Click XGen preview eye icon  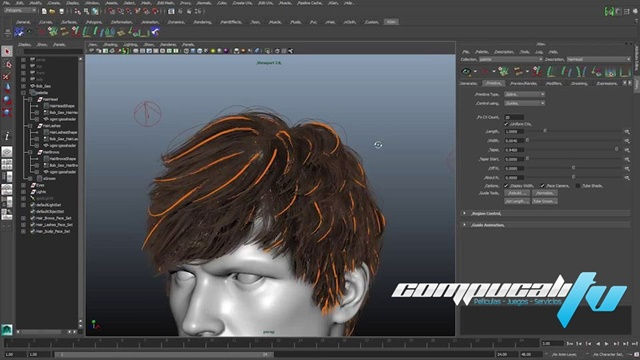pyautogui.click(x=466, y=72)
